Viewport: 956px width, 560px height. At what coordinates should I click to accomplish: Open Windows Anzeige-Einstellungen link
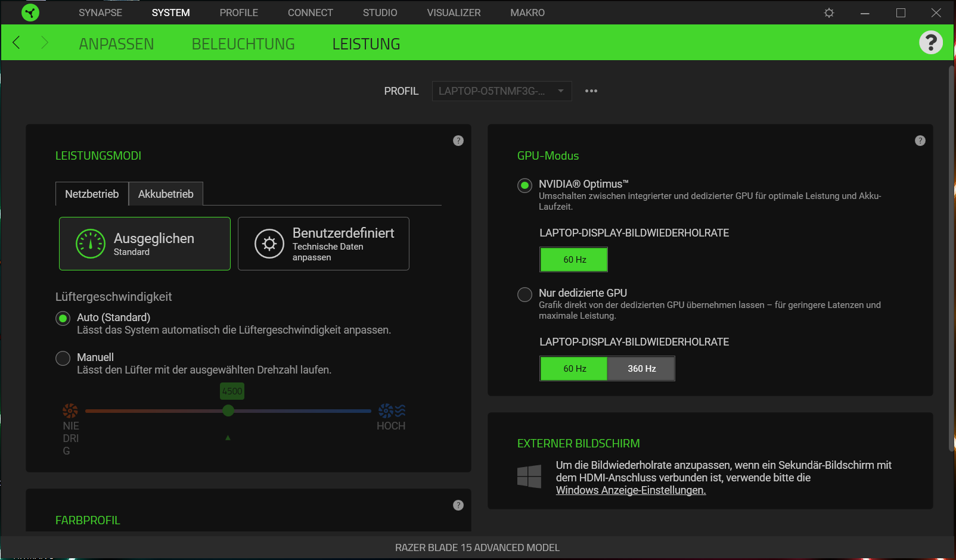click(x=631, y=490)
